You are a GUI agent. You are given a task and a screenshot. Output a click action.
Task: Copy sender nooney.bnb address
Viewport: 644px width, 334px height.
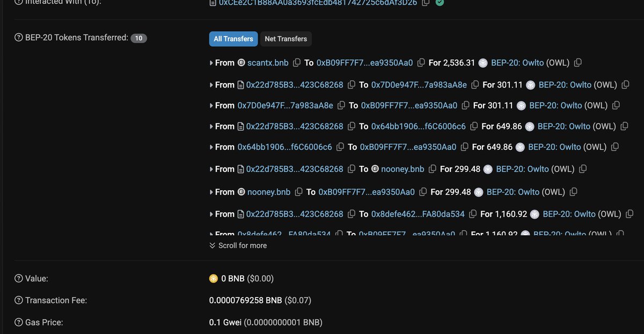298,192
